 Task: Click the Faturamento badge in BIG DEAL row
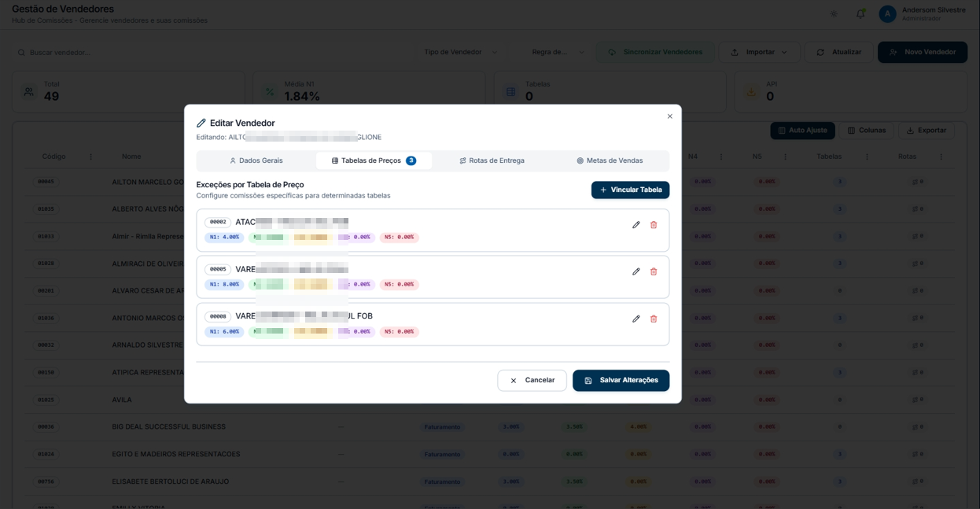(x=442, y=427)
